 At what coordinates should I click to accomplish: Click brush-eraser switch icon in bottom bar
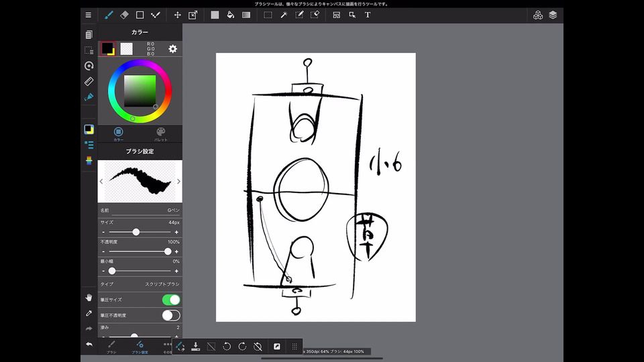[180, 347]
